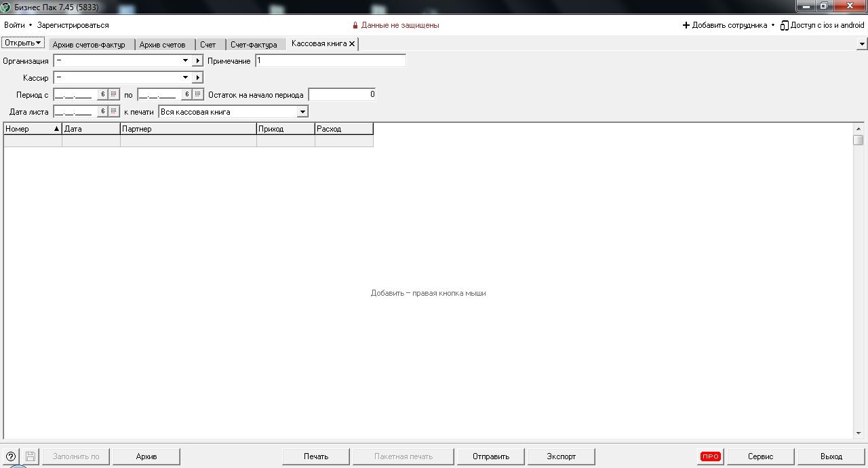The image size is (868, 468).
Task: Click the Расход column header
Action: tap(344, 129)
